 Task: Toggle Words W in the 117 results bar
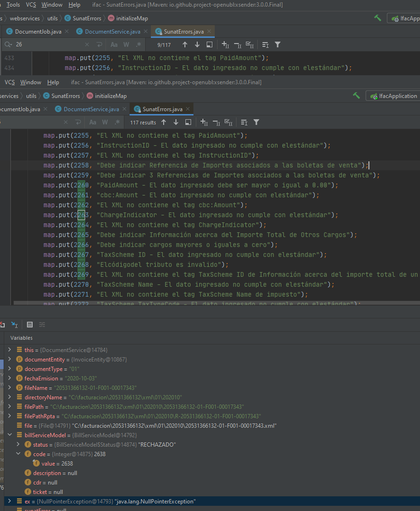(105, 122)
